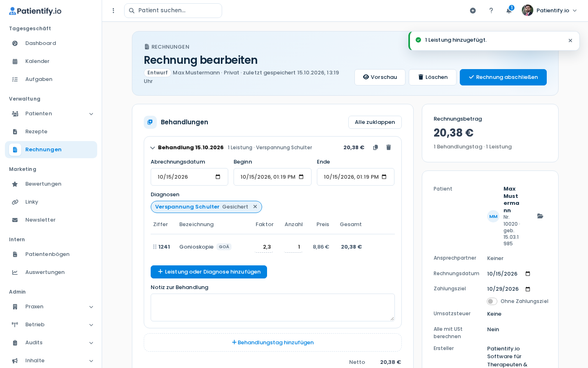The image size is (588, 368).
Task: Toggle Ohne Zahlungsziel switch
Action: pyautogui.click(x=492, y=301)
